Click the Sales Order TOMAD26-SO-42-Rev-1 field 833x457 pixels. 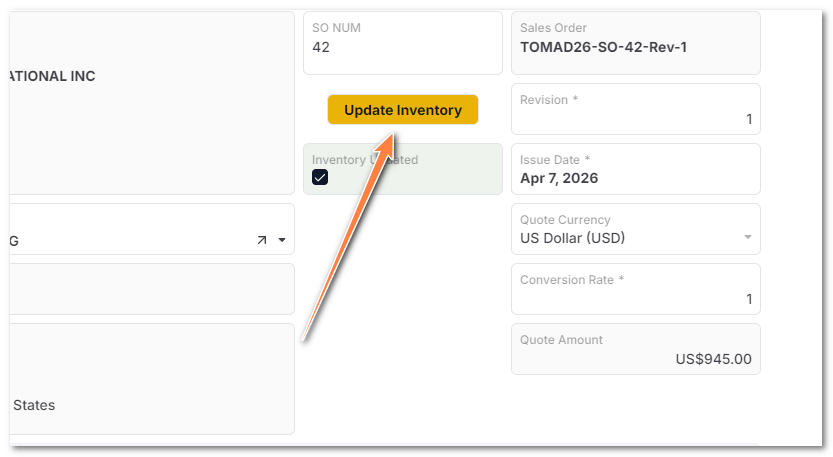point(636,43)
